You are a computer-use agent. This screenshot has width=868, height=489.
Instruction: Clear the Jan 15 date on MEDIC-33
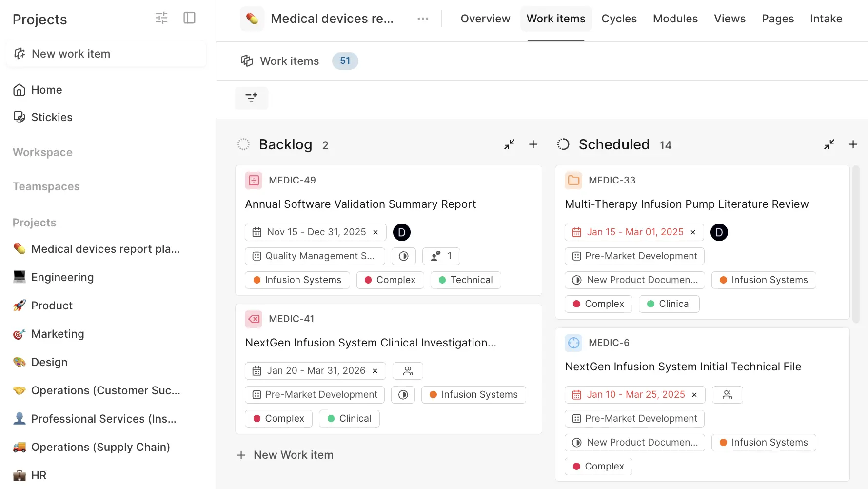pos(693,232)
